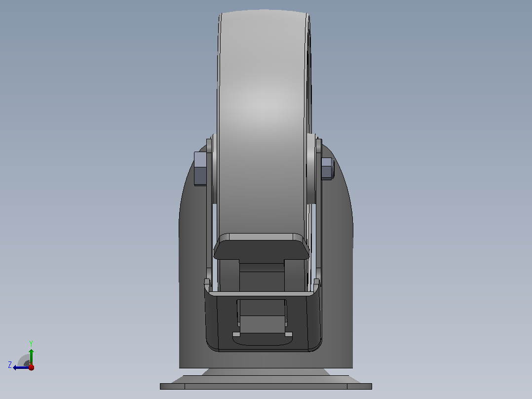Select the hex nut on the left bracket
Screen dimensions: 532x399
click(200, 168)
